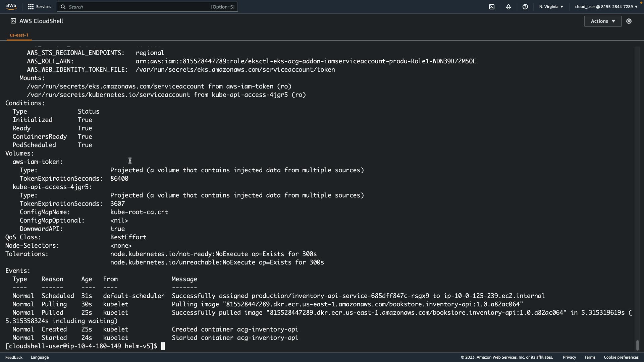Click the Services menu label
The width and height of the screenshot is (644, 362).
[44, 7]
